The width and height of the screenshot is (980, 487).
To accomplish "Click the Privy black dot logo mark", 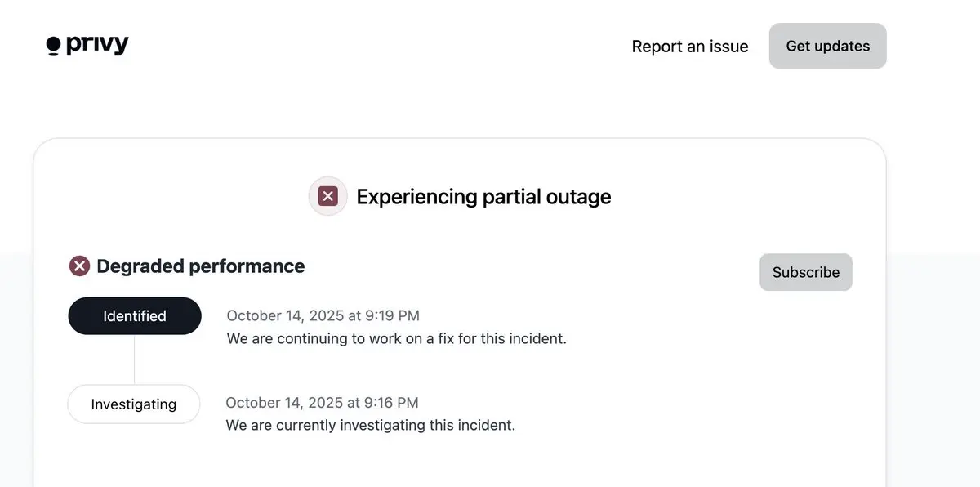I will (x=54, y=46).
